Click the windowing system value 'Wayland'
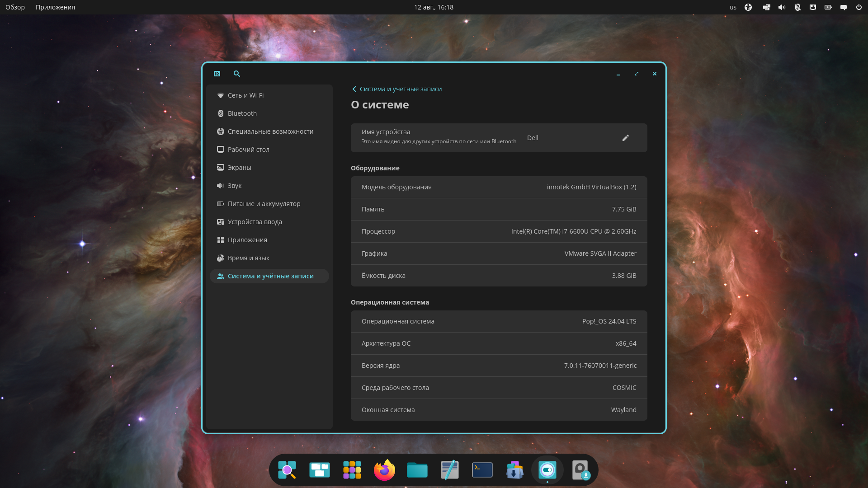 tap(623, 410)
